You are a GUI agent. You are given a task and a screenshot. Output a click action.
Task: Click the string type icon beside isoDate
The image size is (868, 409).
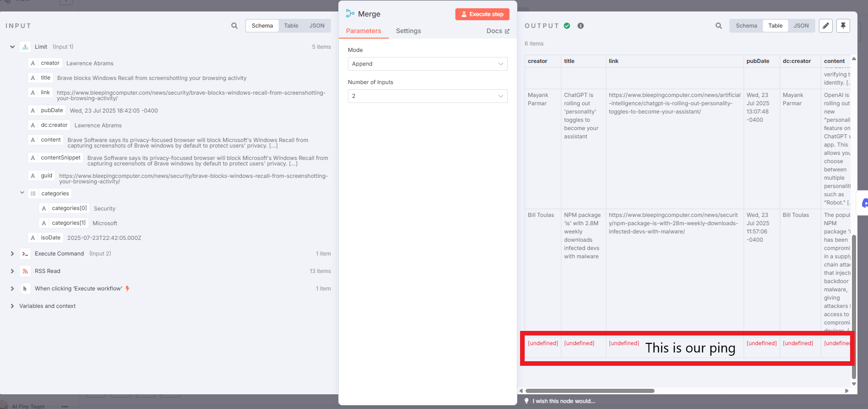(x=33, y=238)
